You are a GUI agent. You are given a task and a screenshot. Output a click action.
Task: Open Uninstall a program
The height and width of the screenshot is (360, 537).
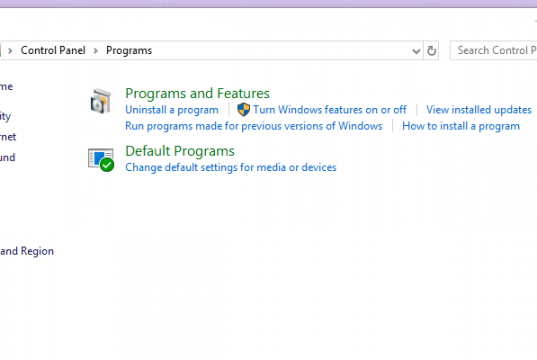[x=172, y=110]
